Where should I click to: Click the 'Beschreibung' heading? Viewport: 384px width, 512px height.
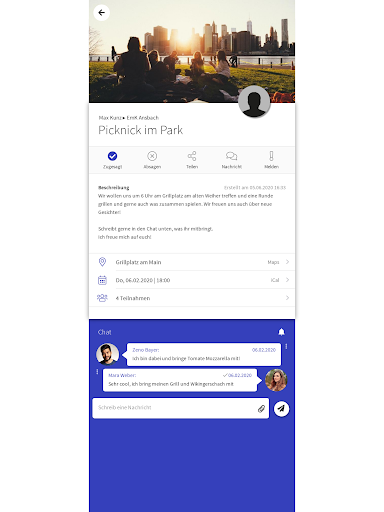coord(114,188)
